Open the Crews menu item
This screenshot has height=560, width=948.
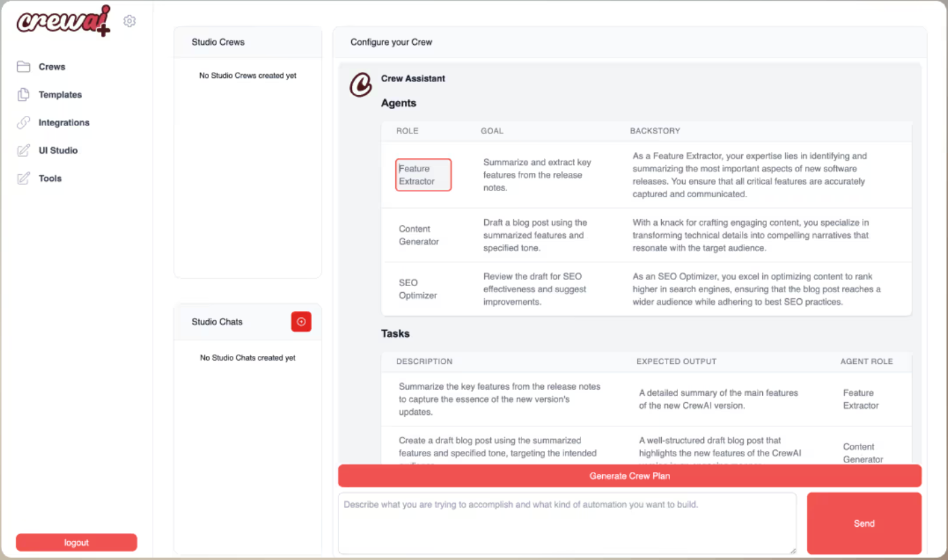click(x=52, y=66)
